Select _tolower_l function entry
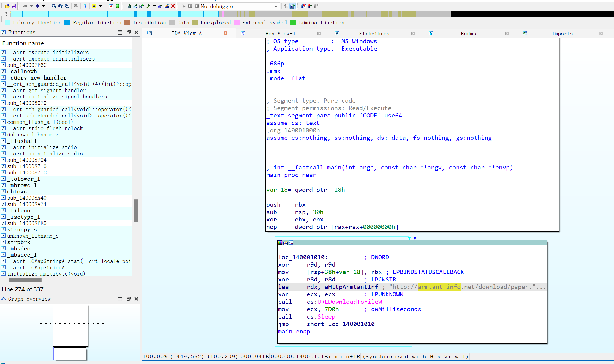Image resolution: width=614 pixels, height=364 pixels. (x=66, y=179)
